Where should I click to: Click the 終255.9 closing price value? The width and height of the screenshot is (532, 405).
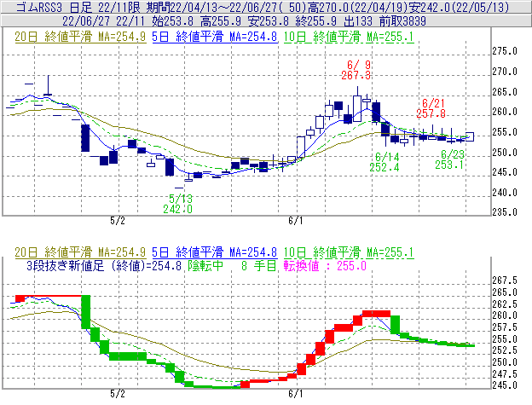315,21
